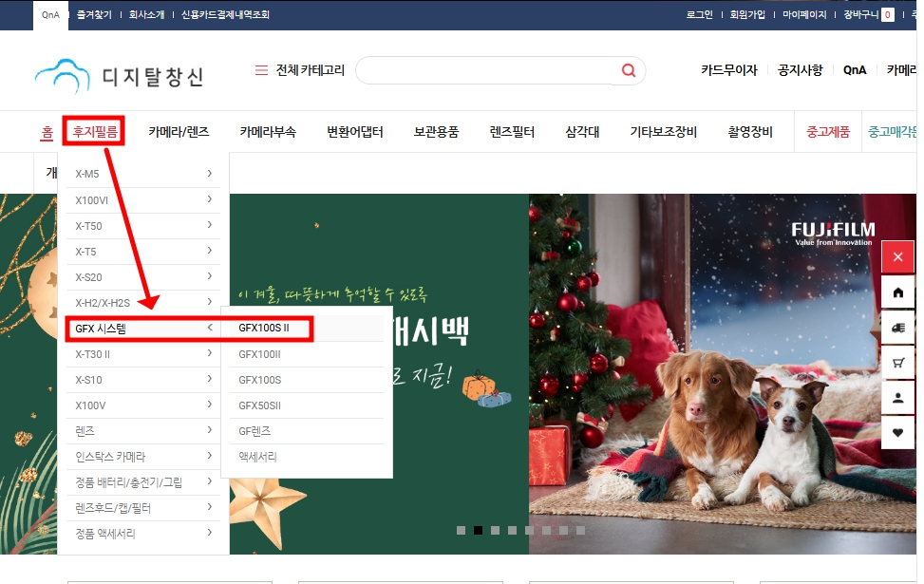The height and width of the screenshot is (584, 924).
Task: Select the first banner slide indicator
Action: click(x=461, y=531)
